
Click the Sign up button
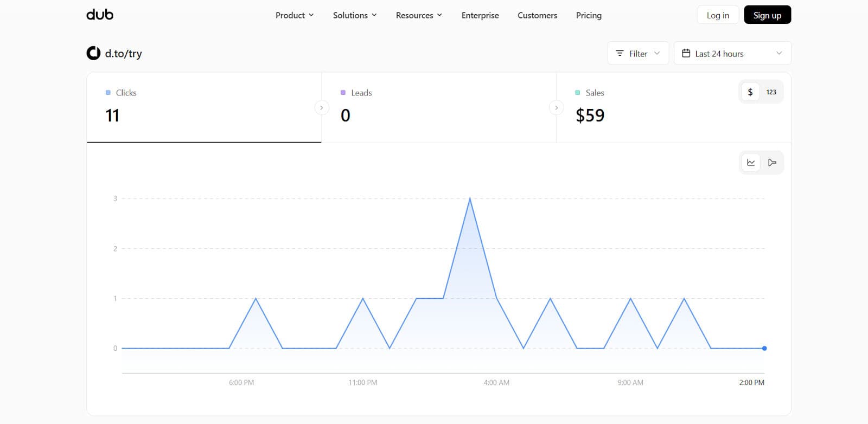tap(767, 15)
